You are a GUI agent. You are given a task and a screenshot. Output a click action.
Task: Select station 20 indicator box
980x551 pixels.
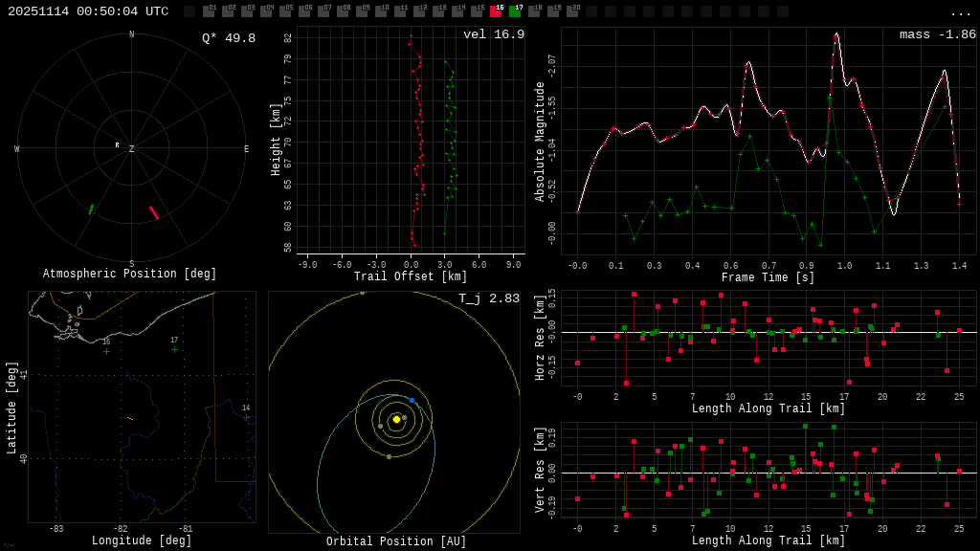(x=572, y=11)
